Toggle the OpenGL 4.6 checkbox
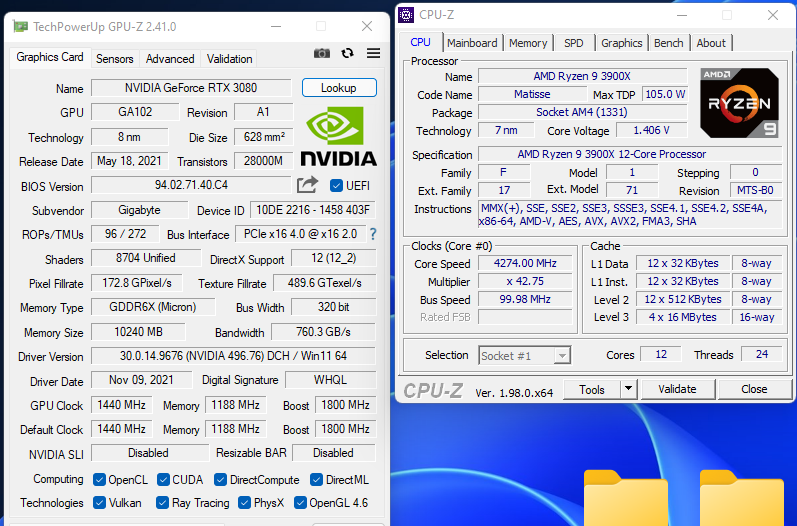 [300, 503]
